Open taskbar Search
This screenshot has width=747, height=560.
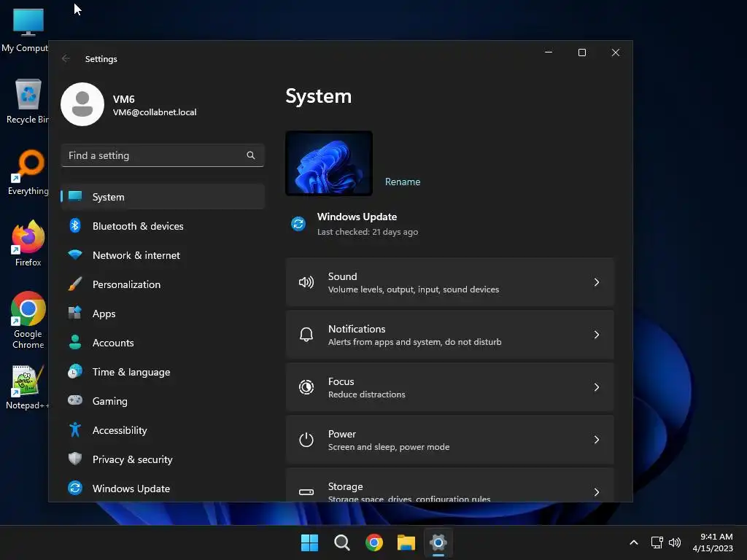coord(342,542)
